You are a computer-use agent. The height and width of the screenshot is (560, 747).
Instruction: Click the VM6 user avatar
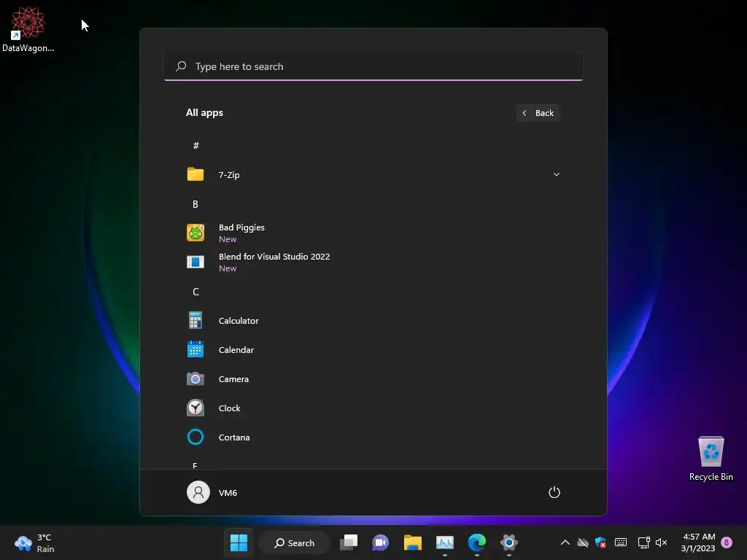coord(198,492)
